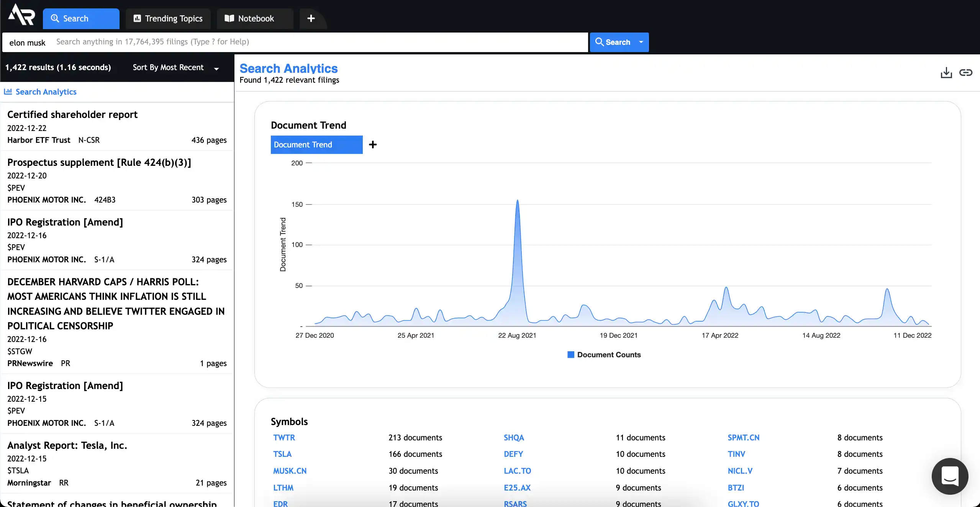This screenshot has height=507, width=980.
Task: Click the August 2021 peak on chart
Action: click(x=517, y=201)
